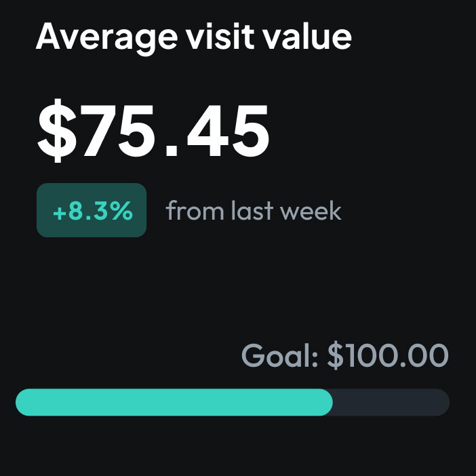The height and width of the screenshot is (476, 476).
Task: Select the $75.45 metric value
Action: (153, 131)
